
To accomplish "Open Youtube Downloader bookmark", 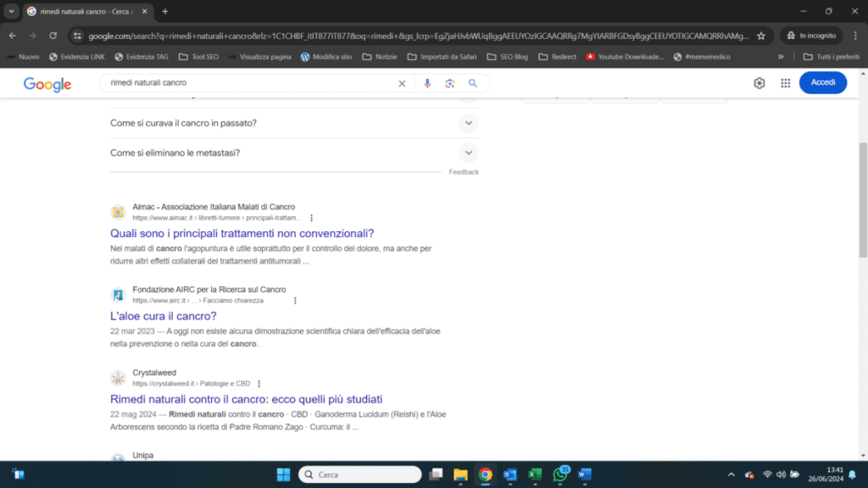I will click(x=625, y=57).
